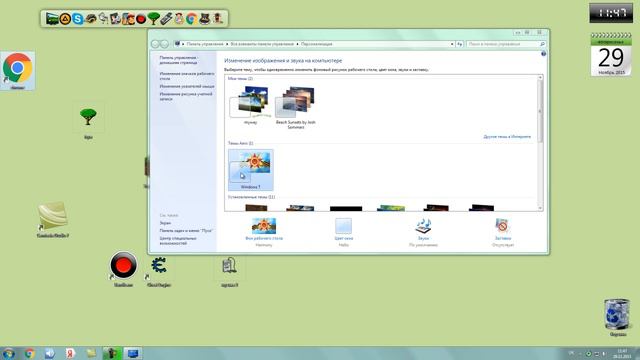Open 'Изменение рисунка учетной записи' link
640x360 pixels.
point(186,96)
